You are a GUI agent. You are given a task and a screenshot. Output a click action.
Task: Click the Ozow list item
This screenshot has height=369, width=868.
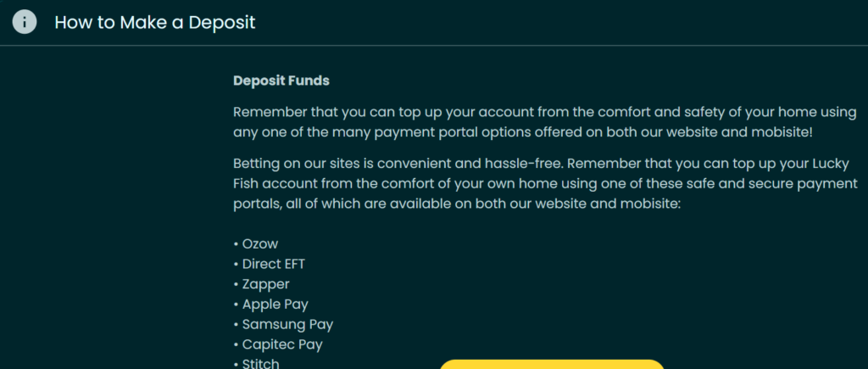pos(260,243)
